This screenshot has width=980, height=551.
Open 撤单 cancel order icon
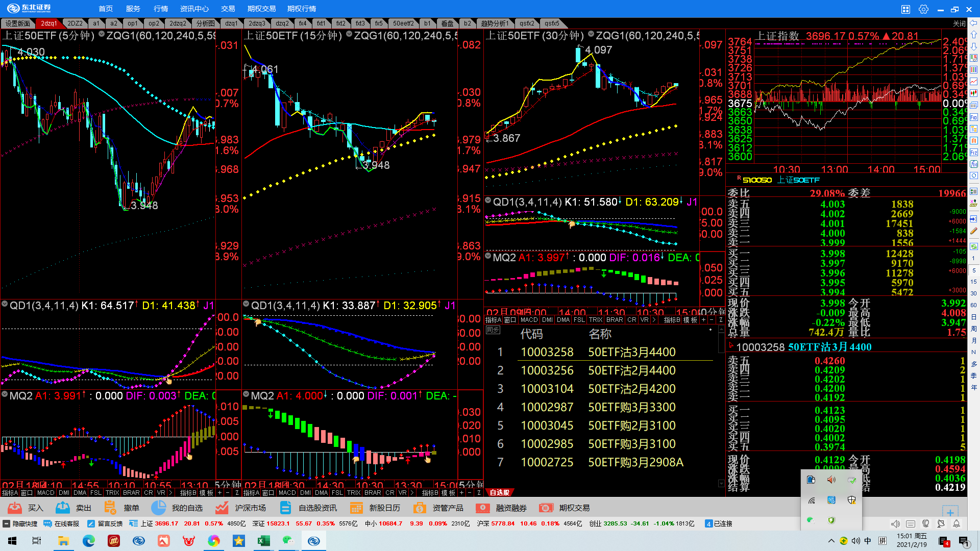click(x=110, y=508)
